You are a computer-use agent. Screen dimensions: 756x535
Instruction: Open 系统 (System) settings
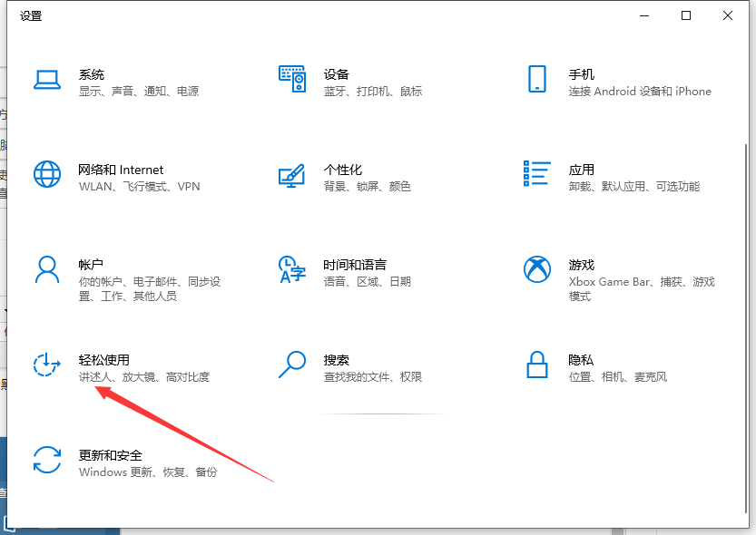coord(92,82)
